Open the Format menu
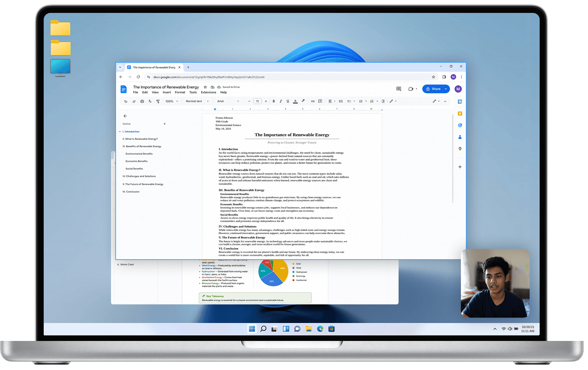This screenshot has height=370, width=588. pos(180,92)
